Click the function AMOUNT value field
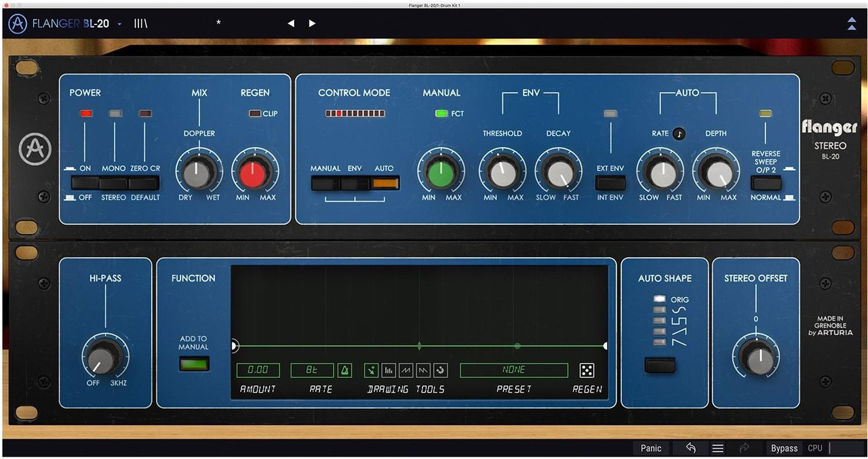The width and height of the screenshot is (868, 459). tap(258, 370)
